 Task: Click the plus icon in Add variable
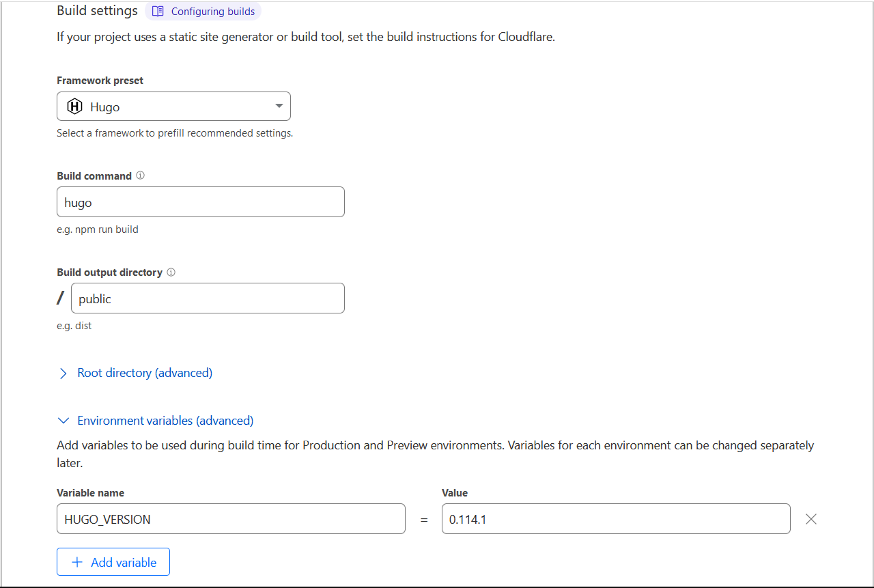[78, 562]
